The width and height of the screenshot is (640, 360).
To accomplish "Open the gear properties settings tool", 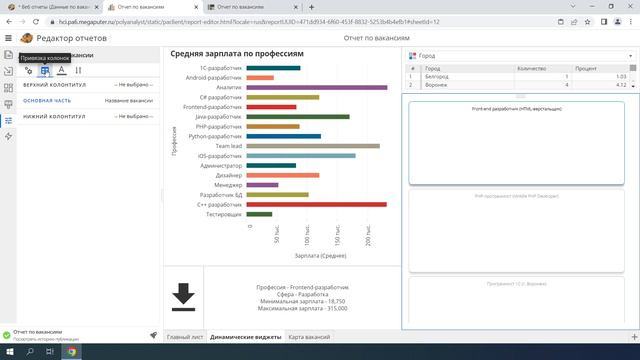I will (x=28, y=71).
